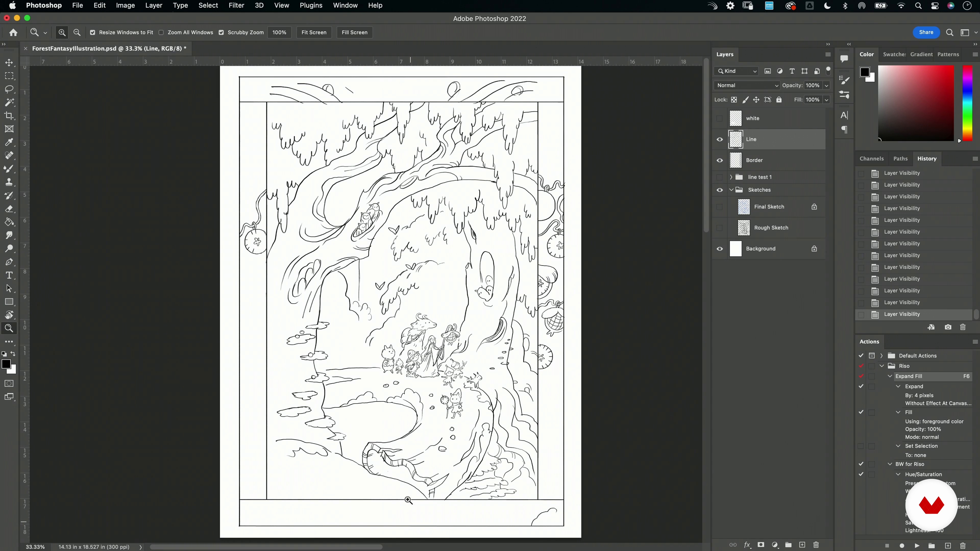Select the Pen tool

pyautogui.click(x=9, y=262)
